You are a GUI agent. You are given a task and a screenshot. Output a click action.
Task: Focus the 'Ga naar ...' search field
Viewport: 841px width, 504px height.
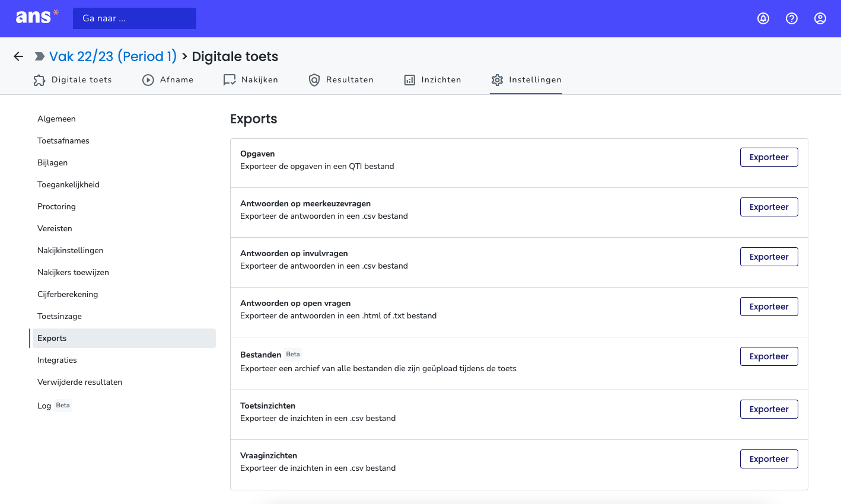coord(135,18)
